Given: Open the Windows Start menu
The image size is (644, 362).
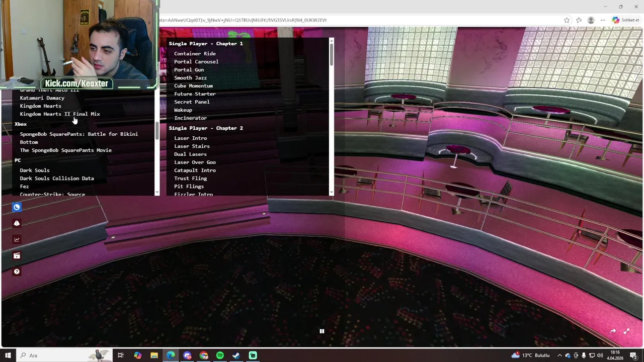Looking at the screenshot, I should click(x=8, y=355).
